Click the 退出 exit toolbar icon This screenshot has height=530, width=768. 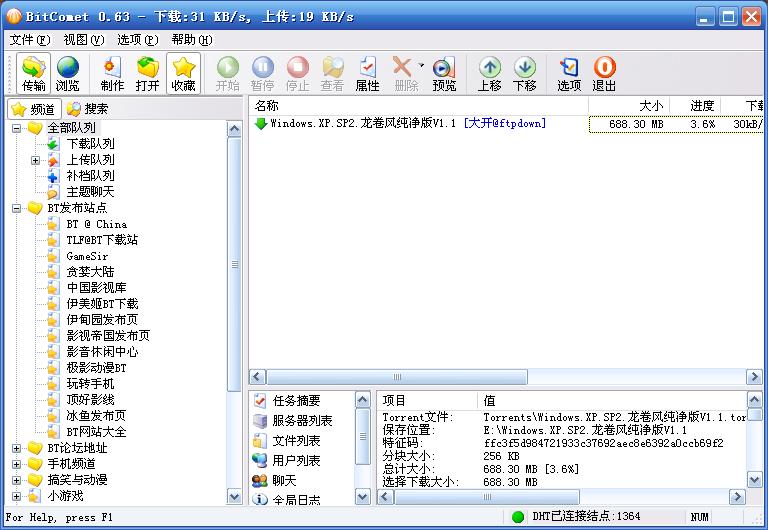click(x=604, y=73)
